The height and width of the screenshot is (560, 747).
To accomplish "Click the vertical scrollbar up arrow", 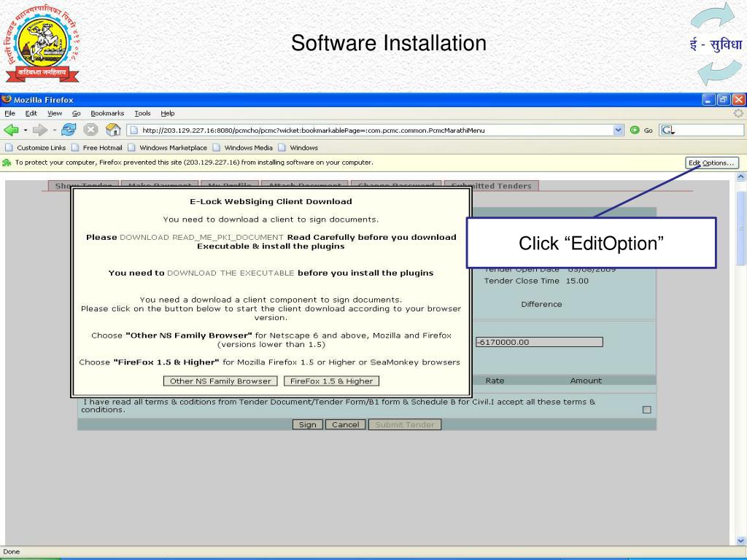I will point(741,176).
